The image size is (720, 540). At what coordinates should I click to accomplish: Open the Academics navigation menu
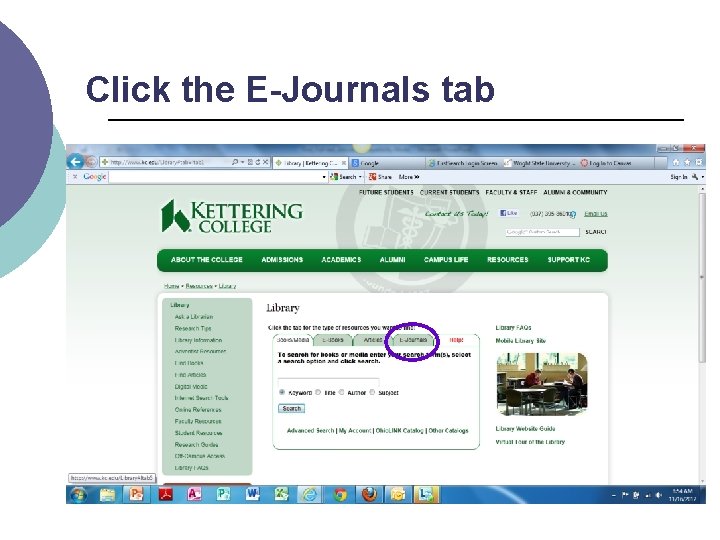[341, 259]
